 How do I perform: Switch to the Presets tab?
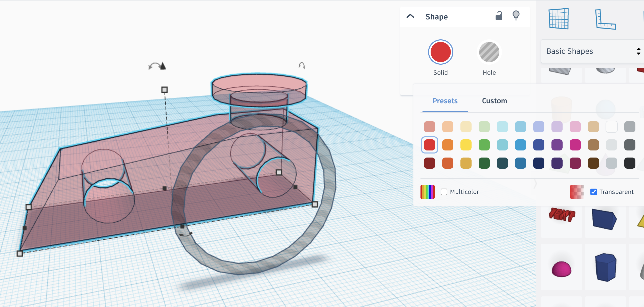(x=445, y=101)
